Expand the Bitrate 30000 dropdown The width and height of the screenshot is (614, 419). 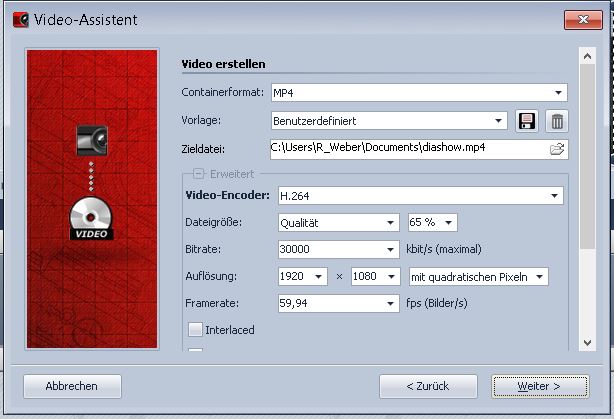click(335, 249)
